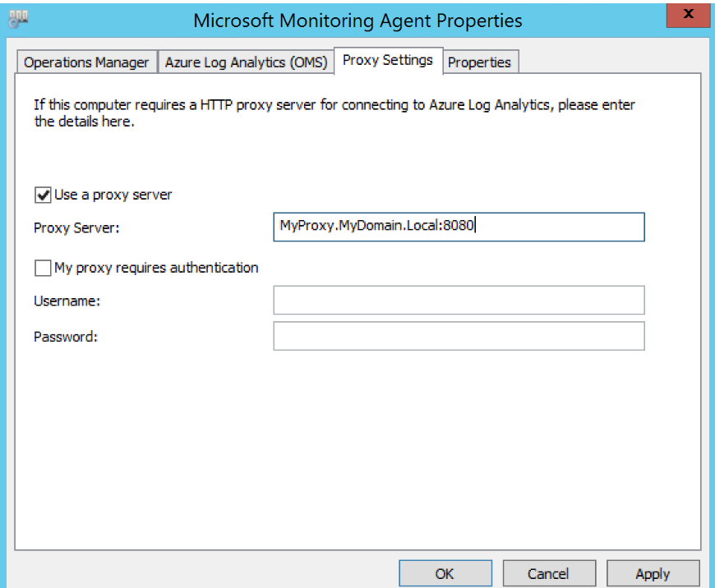Click into the Proxy Server address field
Viewport: 715px width, 588px height.
pyautogui.click(x=459, y=227)
